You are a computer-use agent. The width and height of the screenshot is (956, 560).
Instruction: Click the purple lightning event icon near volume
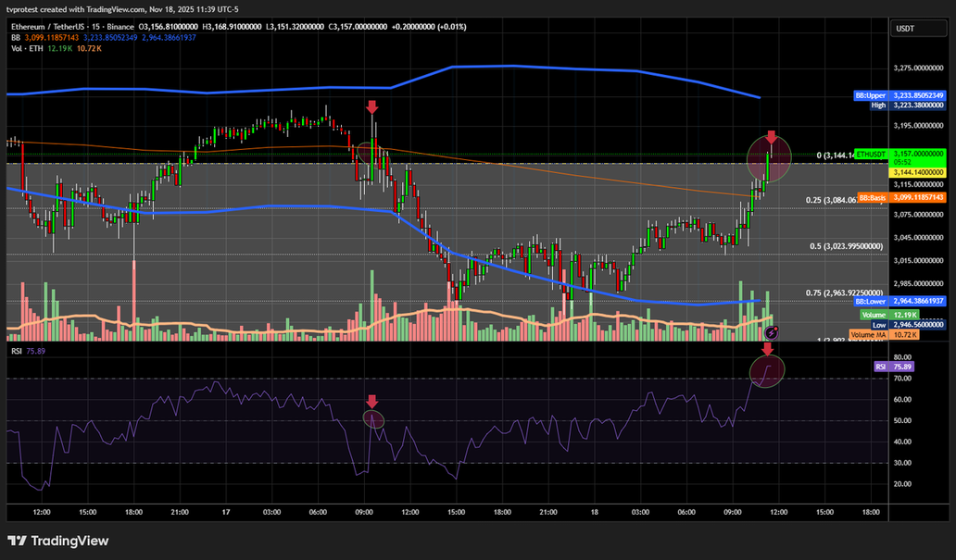click(x=771, y=330)
